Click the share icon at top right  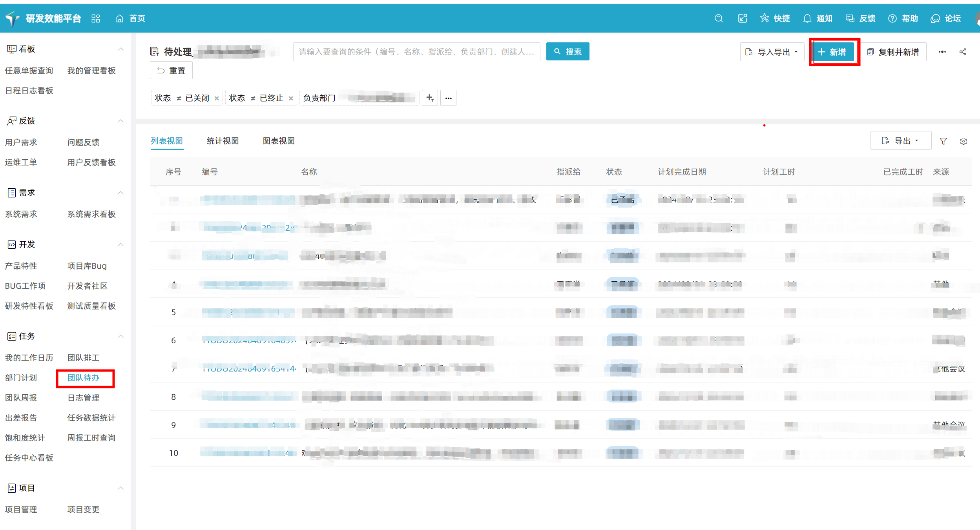coord(963,52)
